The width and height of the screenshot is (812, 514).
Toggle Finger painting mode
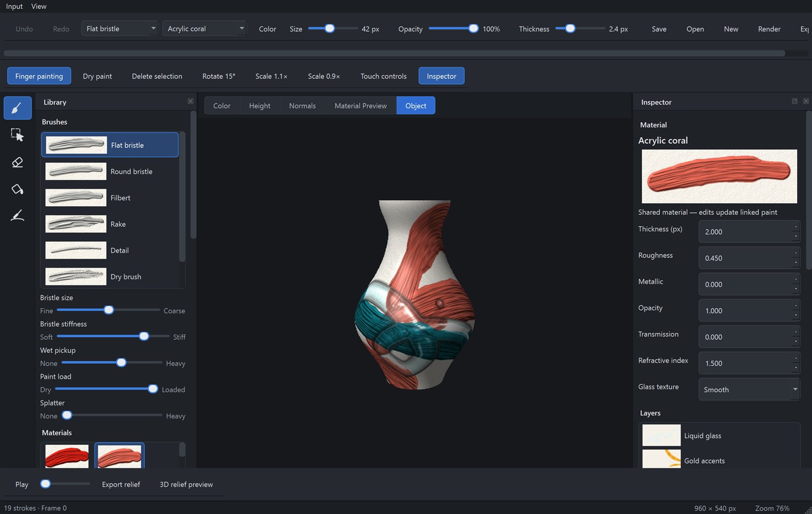[x=39, y=76]
